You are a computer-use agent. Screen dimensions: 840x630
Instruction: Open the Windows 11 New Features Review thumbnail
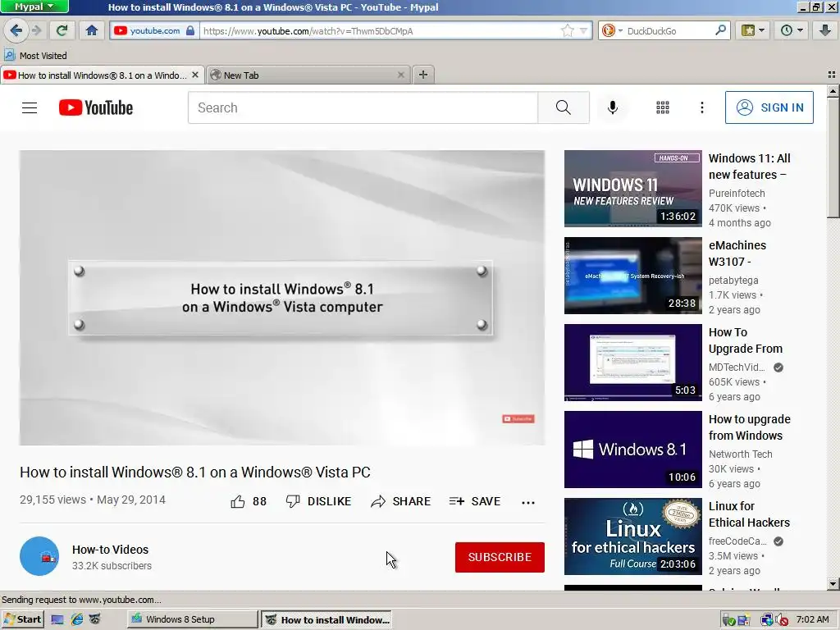click(x=632, y=189)
